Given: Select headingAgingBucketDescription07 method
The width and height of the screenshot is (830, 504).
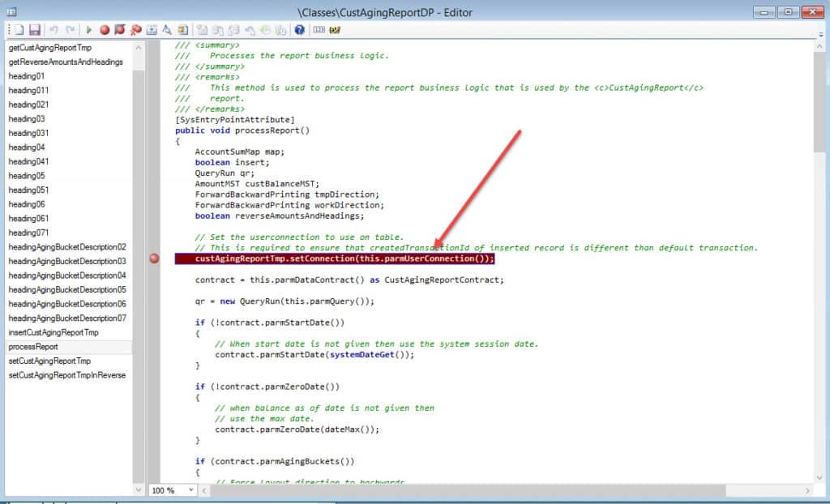Looking at the screenshot, I should (x=68, y=318).
